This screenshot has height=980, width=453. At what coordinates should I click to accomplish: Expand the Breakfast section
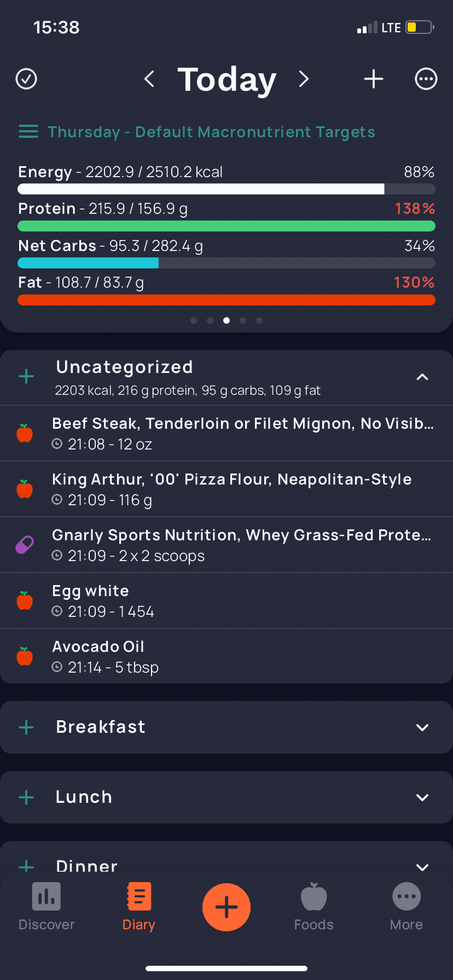(x=422, y=727)
